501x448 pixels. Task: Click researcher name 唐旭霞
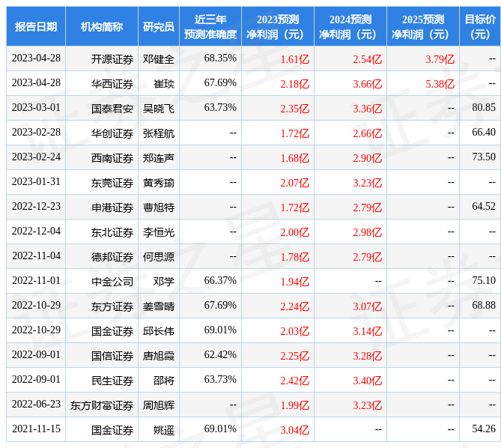(159, 356)
